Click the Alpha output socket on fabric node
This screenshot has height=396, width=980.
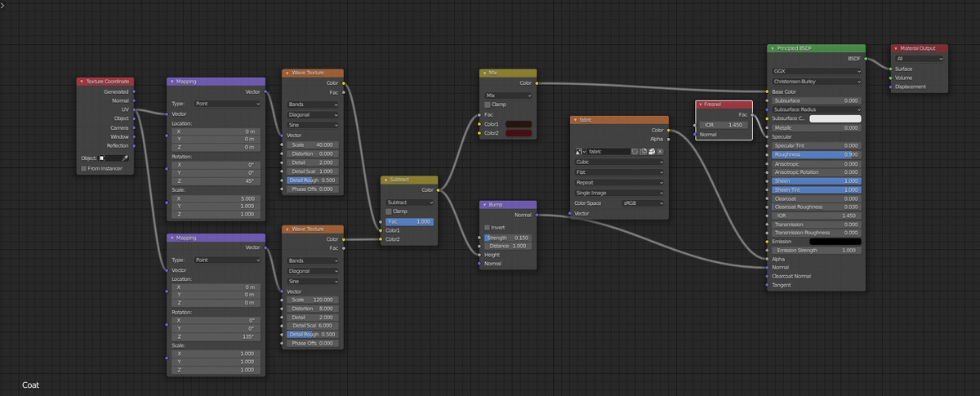click(x=669, y=139)
